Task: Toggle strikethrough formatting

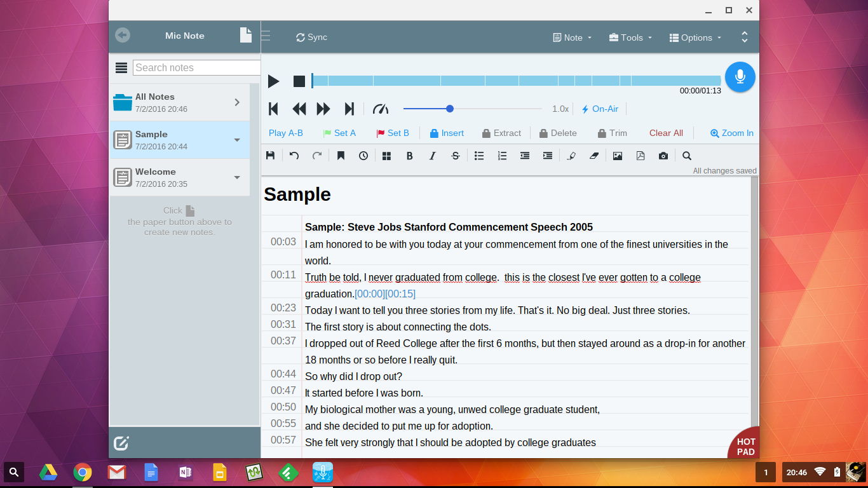Action: [x=456, y=156]
